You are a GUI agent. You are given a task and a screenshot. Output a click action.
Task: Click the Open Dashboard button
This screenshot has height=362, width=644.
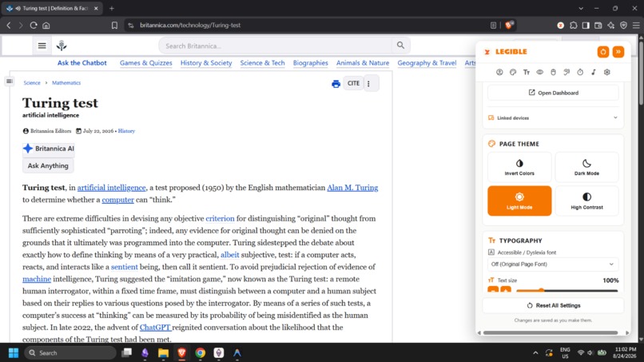tap(553, 93)
